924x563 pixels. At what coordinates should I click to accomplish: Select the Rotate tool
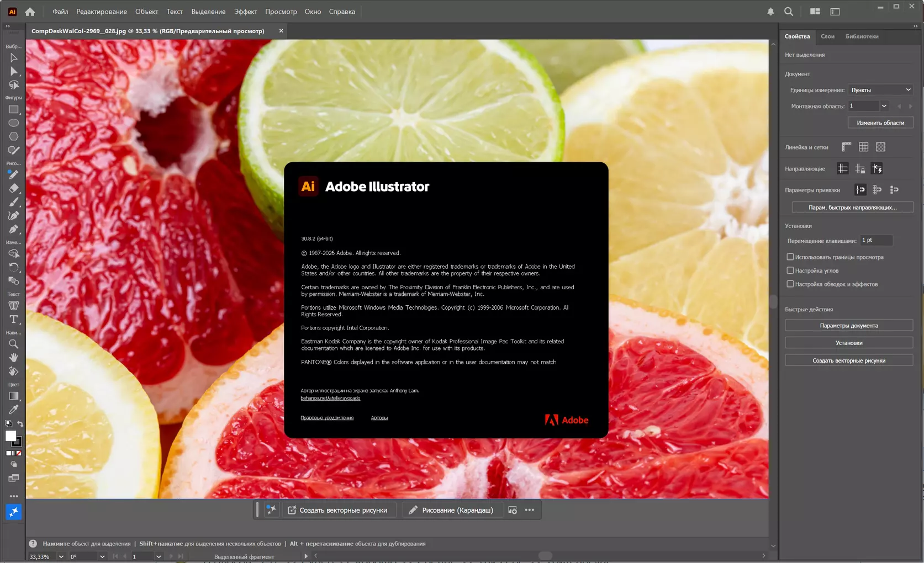[x=14, y=267]
